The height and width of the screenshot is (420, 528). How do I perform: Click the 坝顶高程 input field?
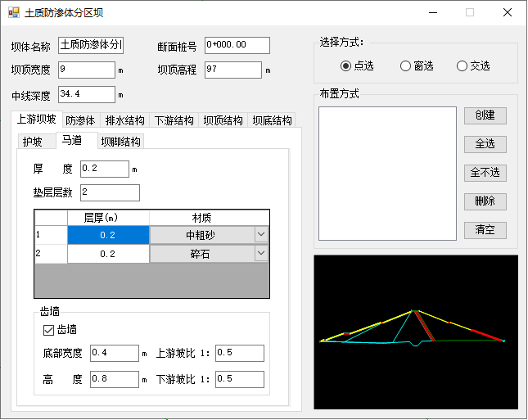[x=233, y=70]
